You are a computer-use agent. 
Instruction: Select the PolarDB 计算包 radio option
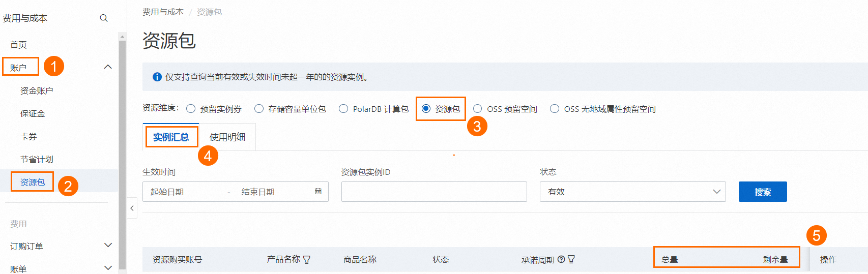(343, 109)
